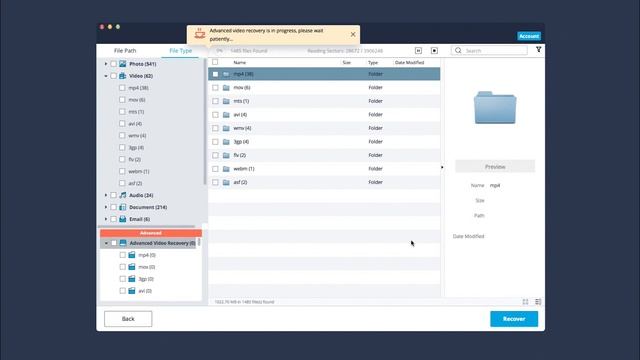Viewport: 640px width, 360px height.
Task: Click the magnifier icon in search box
Action: coord(458,51)
